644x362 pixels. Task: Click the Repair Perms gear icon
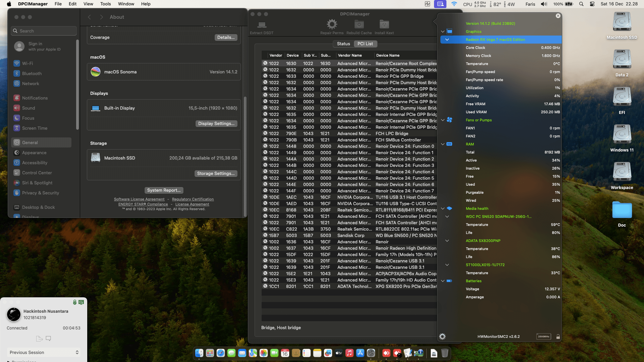332,24
